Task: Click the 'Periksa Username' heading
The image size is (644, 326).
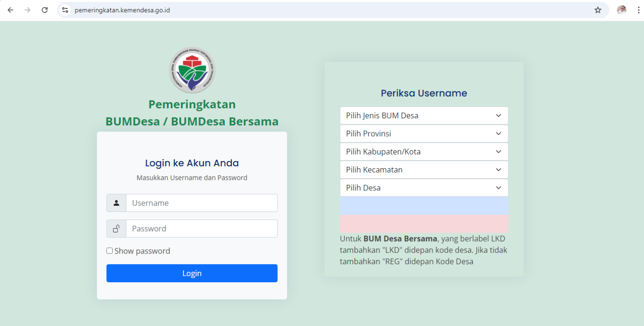Action: 424,93
